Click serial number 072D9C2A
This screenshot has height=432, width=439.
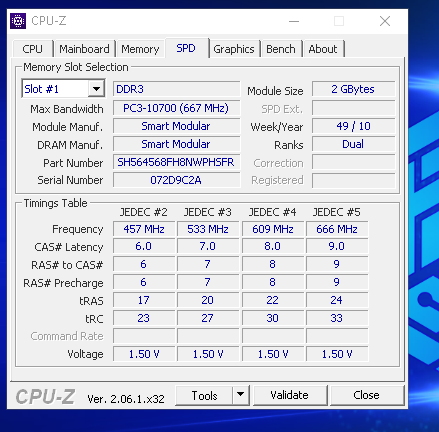pyautogui.click(x=176, y=180)
